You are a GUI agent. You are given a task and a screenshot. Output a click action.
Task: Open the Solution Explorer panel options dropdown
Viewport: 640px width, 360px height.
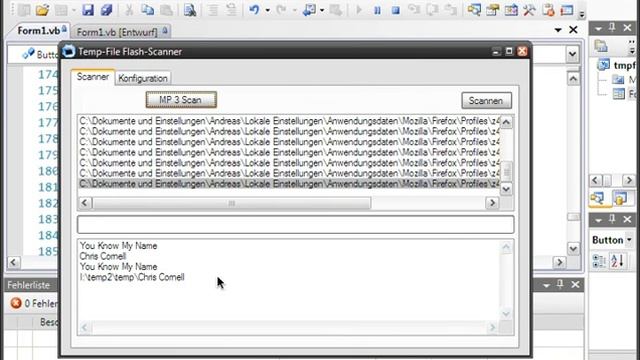point(598,29)
